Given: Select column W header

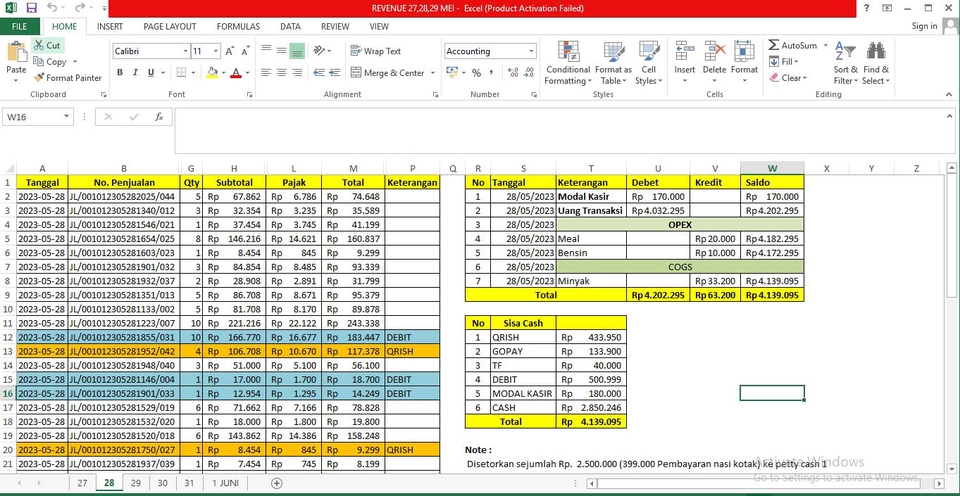Looking at the screenshot, I should (772, 168).
